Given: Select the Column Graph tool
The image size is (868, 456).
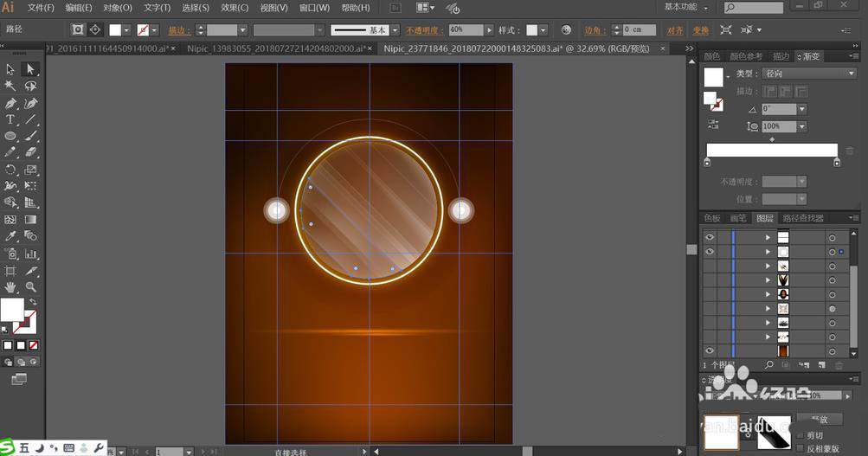Looking at the screenshot, I should coord(30,254).
